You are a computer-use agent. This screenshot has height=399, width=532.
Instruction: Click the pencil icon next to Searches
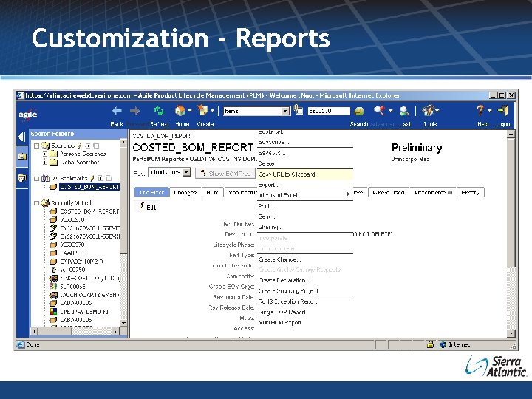pyautogui.click(x=80, y=146)
